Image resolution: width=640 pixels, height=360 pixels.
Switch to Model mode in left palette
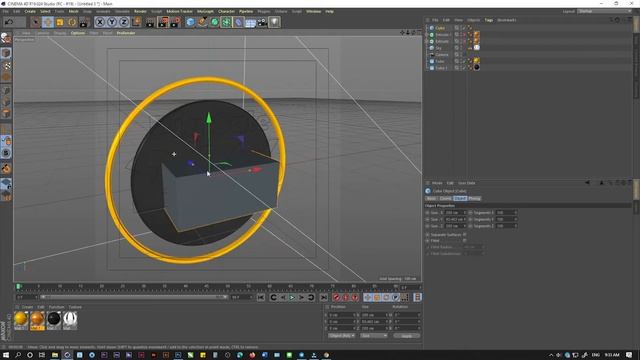pos(6,53)
